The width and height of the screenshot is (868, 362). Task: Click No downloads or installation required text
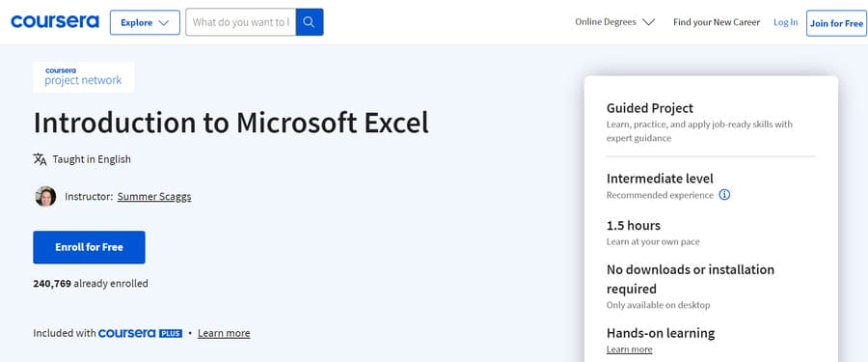[x=691, y=279]
